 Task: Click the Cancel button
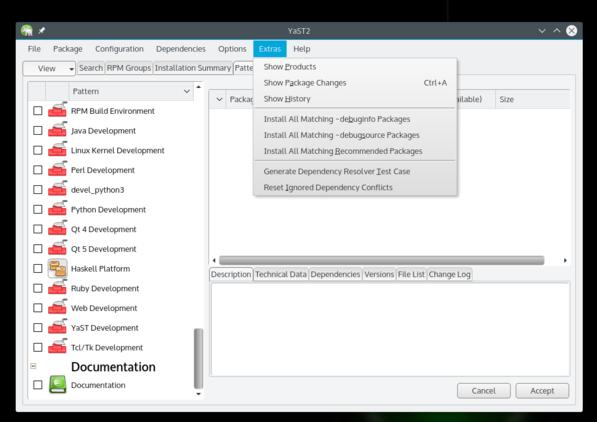click(484, 391)
